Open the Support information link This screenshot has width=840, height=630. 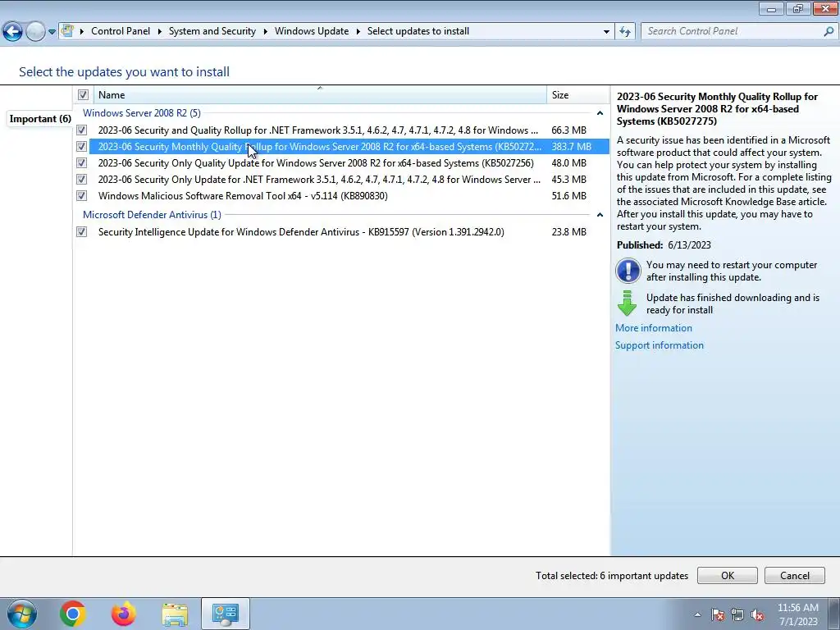tap(660, 345)
